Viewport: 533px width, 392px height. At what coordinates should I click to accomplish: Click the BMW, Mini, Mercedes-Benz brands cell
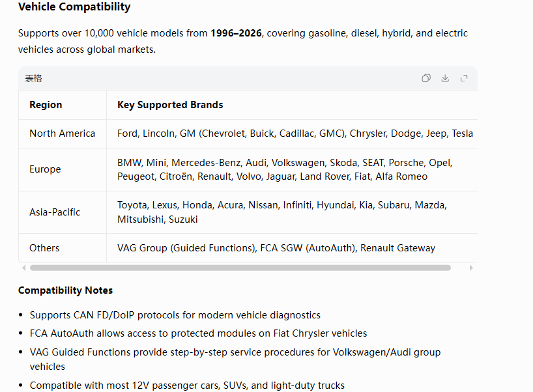click(x=292, y=169)
